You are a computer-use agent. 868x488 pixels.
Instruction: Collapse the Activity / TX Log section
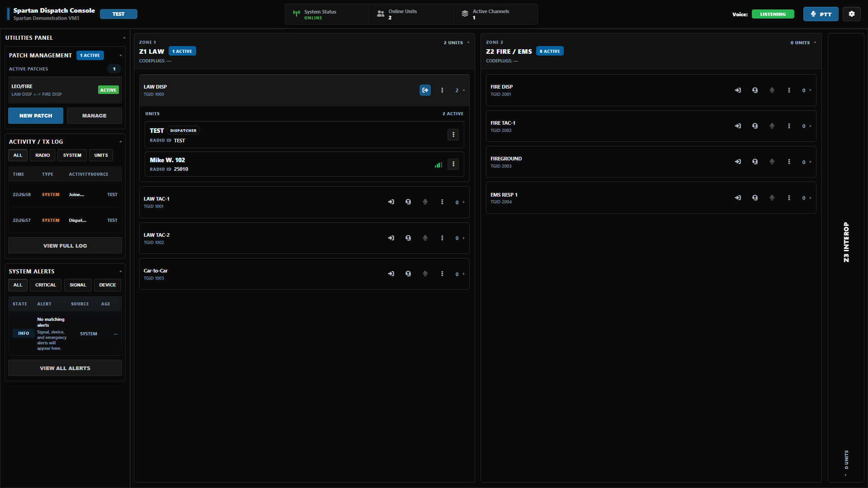(x=121, y=142)
